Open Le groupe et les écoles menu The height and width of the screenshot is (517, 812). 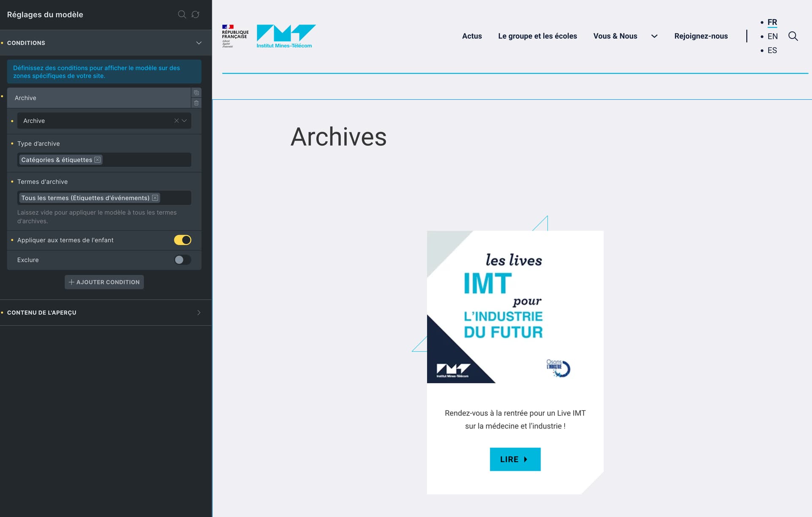pos(538,36)
